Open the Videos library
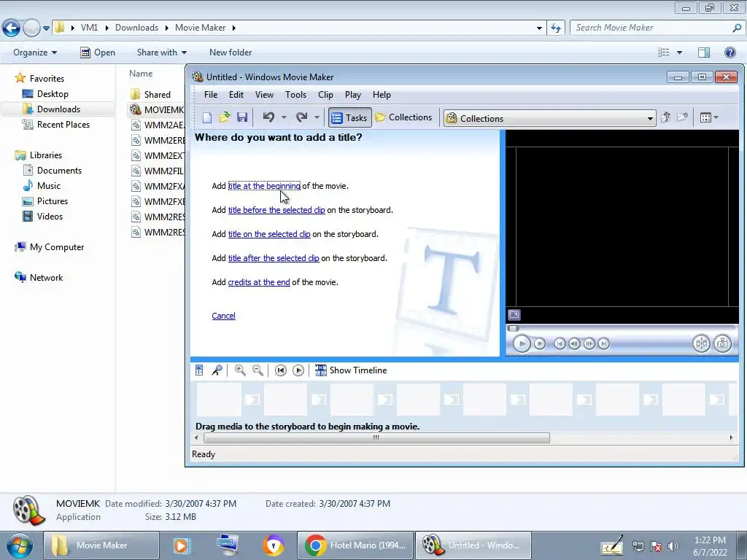 click(x=50, y=216)
